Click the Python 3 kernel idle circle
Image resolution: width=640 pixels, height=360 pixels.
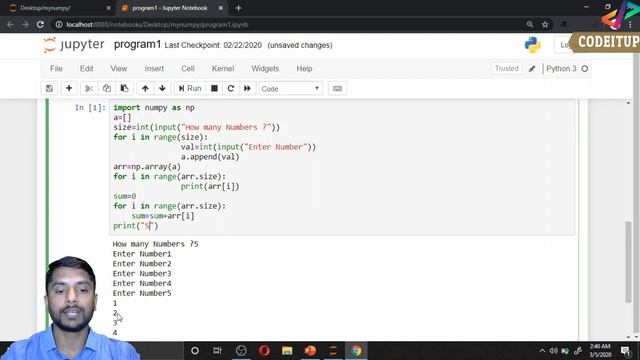tap(585, 69)
